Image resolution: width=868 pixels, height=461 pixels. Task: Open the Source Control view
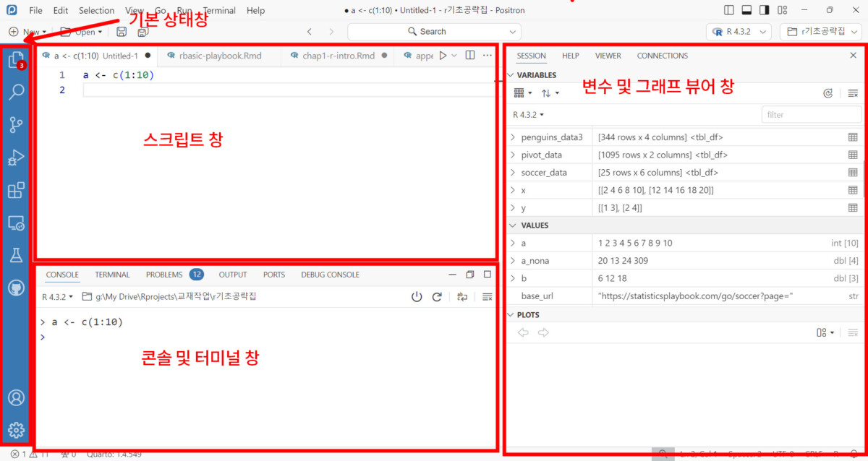coord(16,125)
